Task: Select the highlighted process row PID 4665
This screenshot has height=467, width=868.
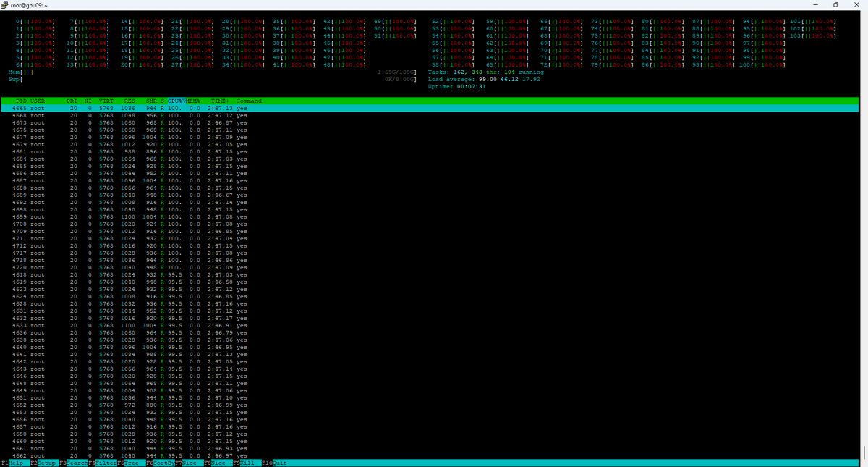Action: [430, 108]
